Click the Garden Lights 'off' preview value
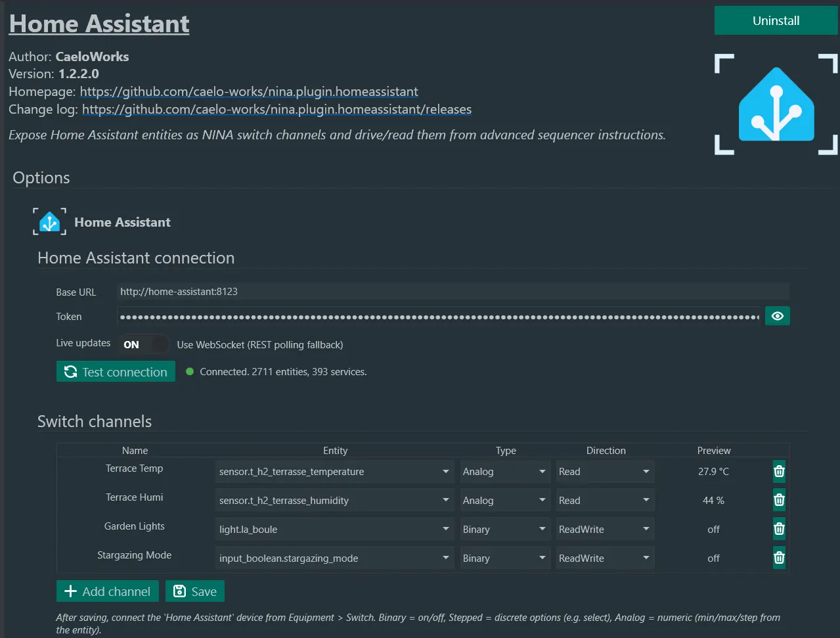This screenshot has width=840, height=638. coord(714,530)
